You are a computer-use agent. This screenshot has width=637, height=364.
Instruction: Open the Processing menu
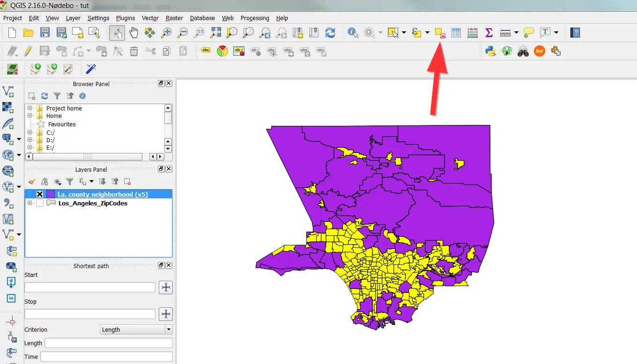pos(255,18)
